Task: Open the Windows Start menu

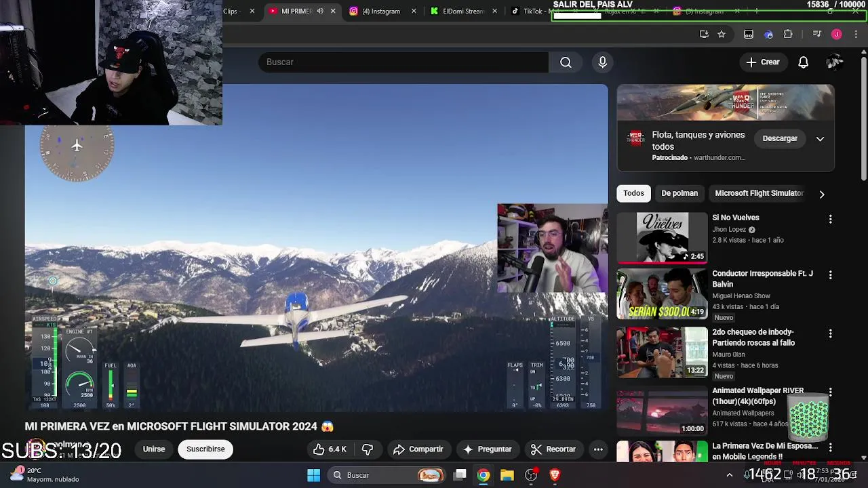Action: [x=314, y=475]
